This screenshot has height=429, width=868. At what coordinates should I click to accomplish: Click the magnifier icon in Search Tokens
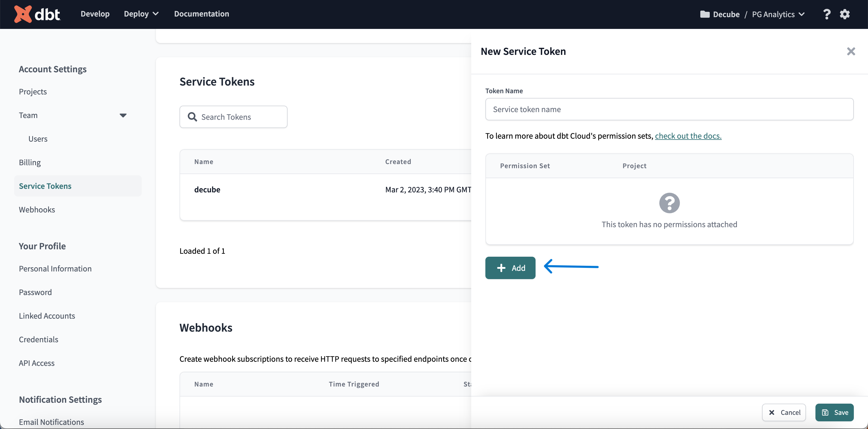click(192, 117)
